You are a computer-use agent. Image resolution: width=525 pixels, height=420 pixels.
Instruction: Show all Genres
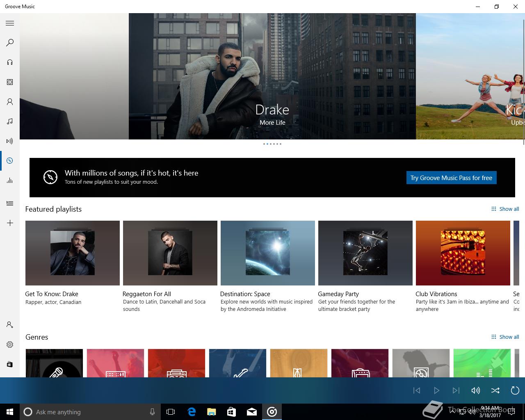505,337
